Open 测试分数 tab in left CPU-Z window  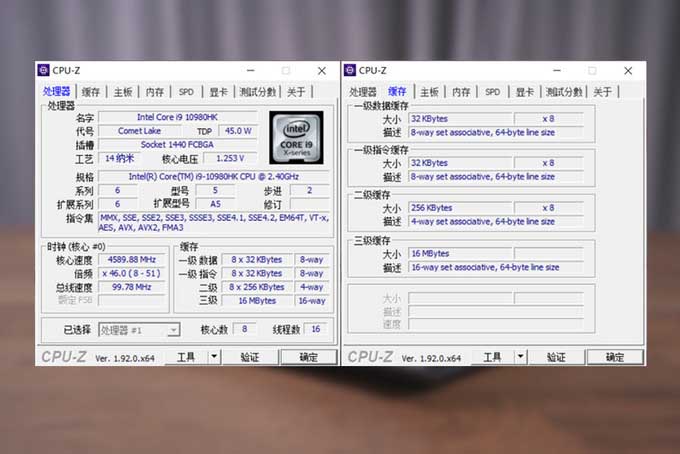pyautogui.click(x=258, y=92)
